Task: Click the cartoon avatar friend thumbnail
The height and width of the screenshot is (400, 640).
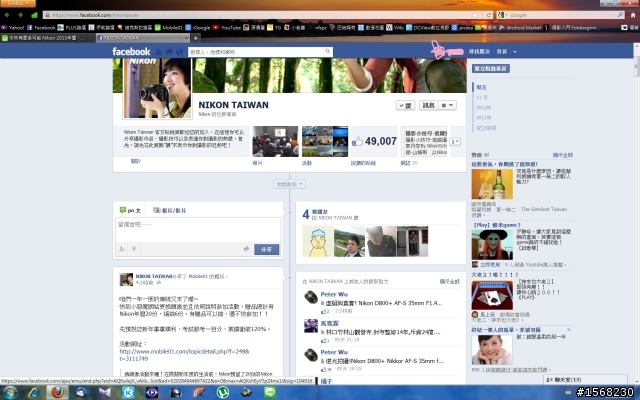Action: tap(318, 242)
